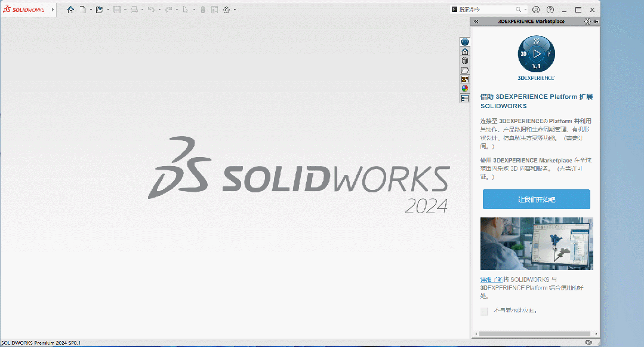The height and width of the screenshot is (347, 644).
Task: Open the SOLIDWORKS Resources home tab
Action: point(464,51)
